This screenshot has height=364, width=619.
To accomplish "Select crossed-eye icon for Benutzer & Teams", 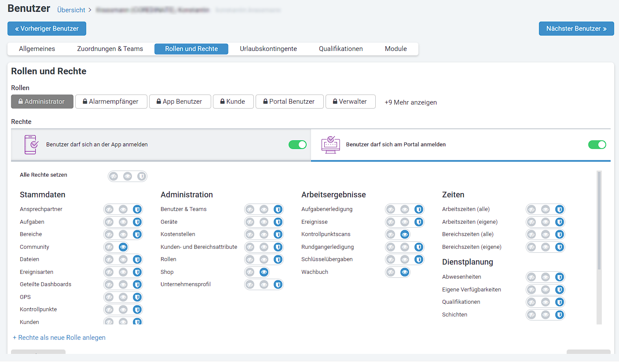I will [x=250, y=209].
